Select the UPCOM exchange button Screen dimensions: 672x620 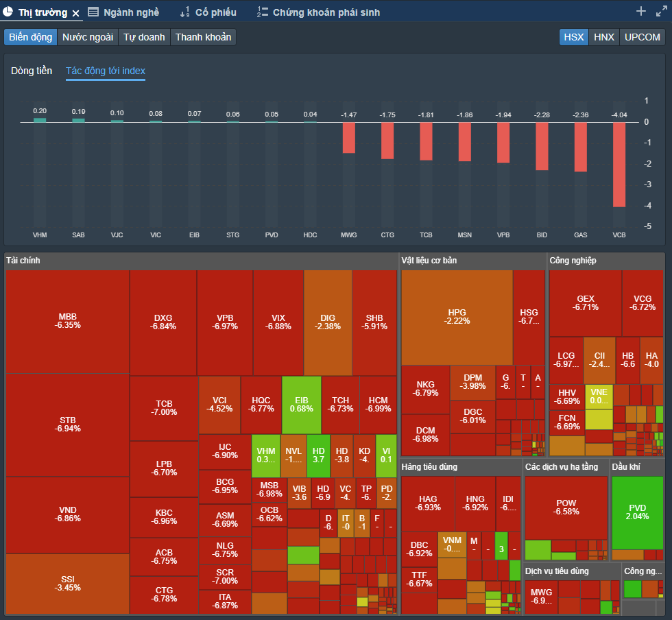[643, 37]
